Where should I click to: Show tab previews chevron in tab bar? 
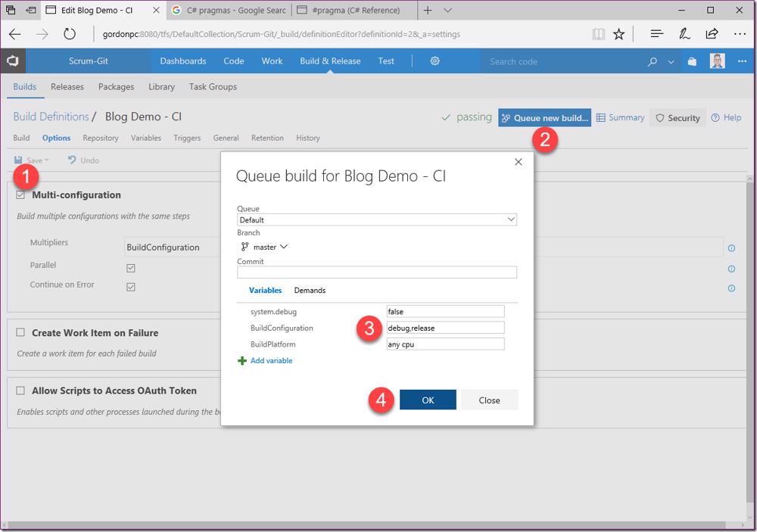tap(447, 10)
